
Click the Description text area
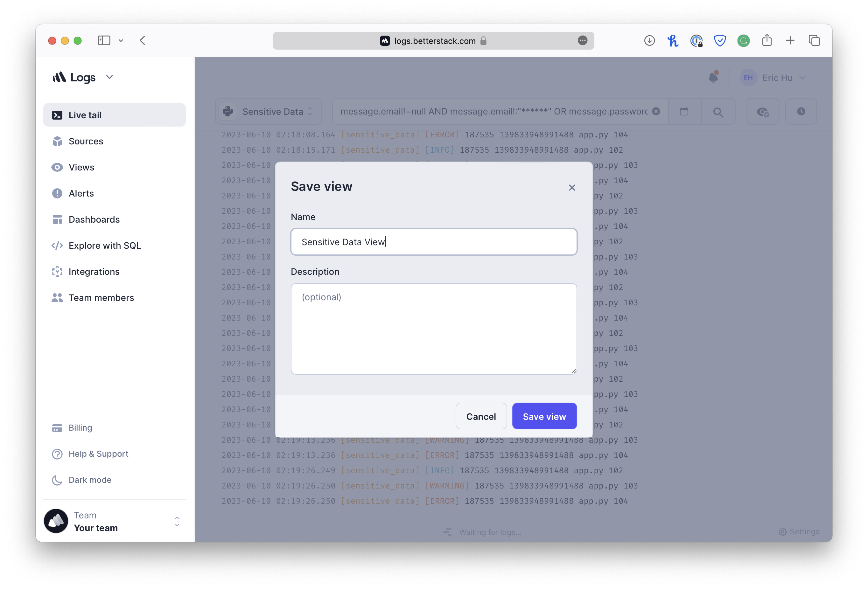pyautogui.click(x=434, y=329)
